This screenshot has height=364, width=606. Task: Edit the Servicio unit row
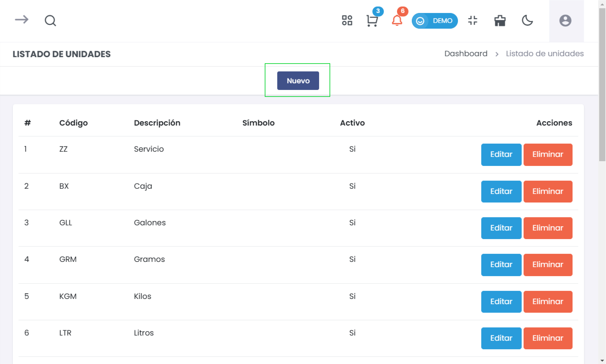click(501, 155)
